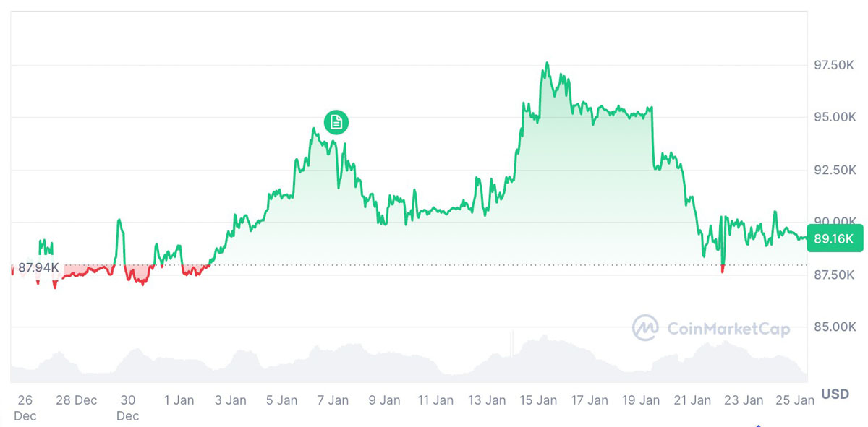Select the 15 Jan date label
The height and width of the screenshot is (427, 868).
coord(538,400)
